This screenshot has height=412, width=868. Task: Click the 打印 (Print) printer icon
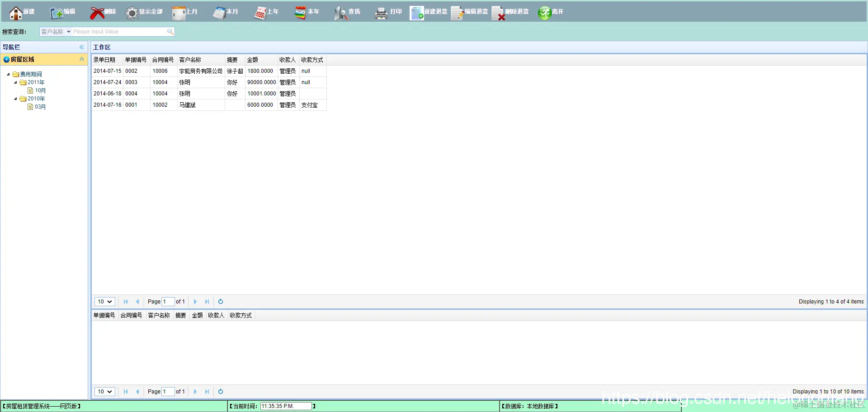(382, 13)
